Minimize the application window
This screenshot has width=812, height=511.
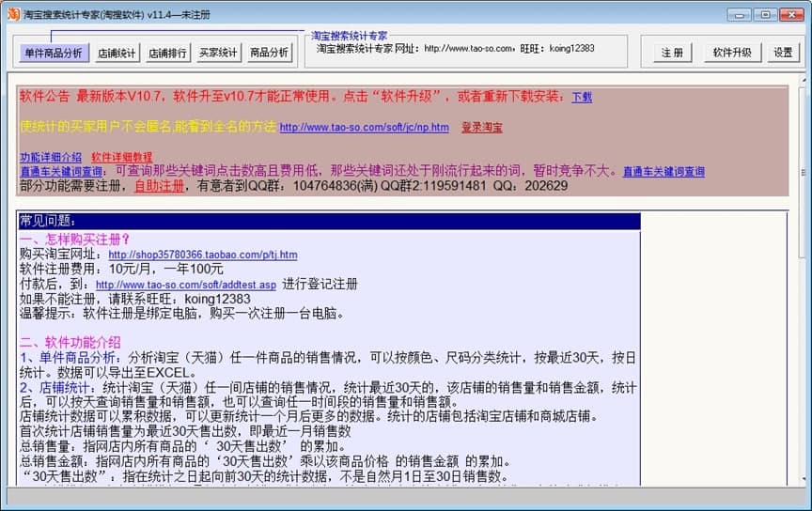point(739,15)
